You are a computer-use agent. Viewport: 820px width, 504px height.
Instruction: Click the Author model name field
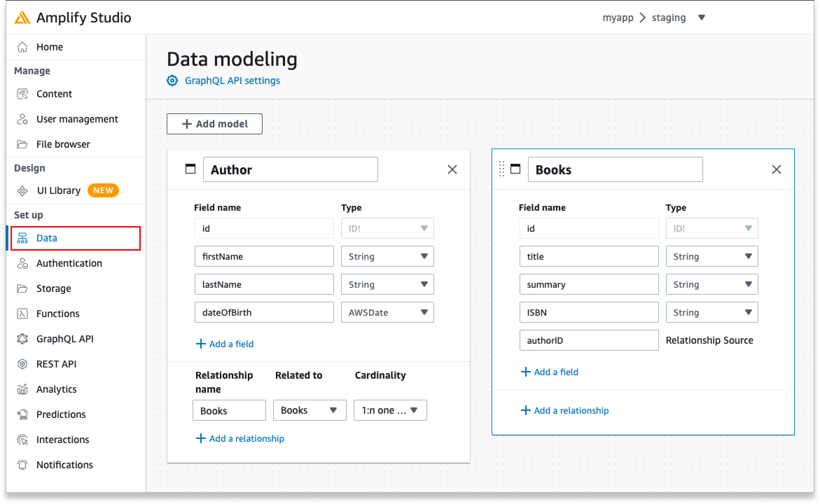tap(290, 169)
